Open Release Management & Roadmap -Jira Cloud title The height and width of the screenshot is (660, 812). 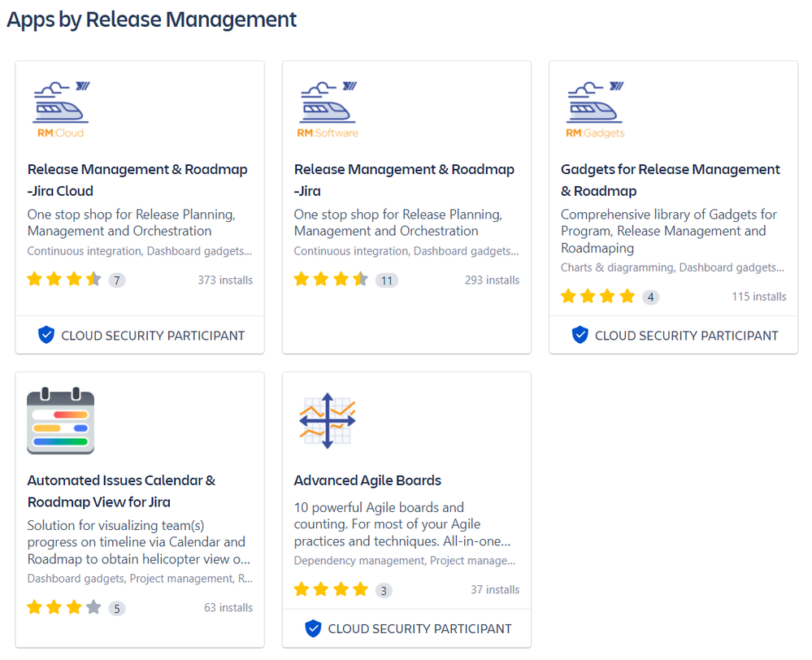tap(137, 180)
